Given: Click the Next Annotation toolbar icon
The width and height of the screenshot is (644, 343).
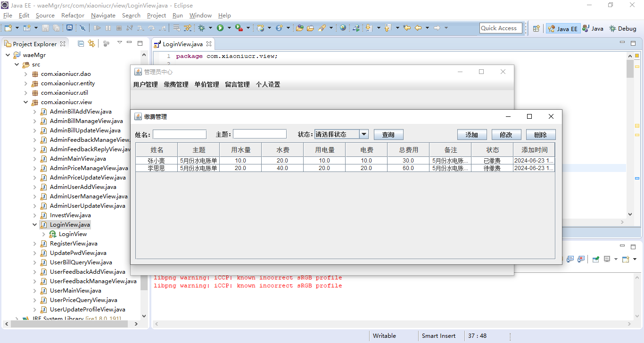Looking at the screenshot, I should tap(369, 28).
